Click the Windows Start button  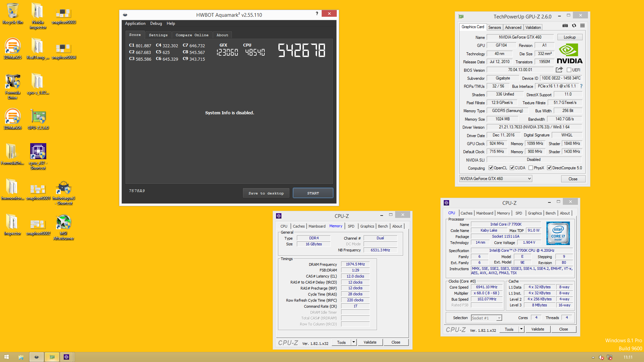tap(6, 357)
